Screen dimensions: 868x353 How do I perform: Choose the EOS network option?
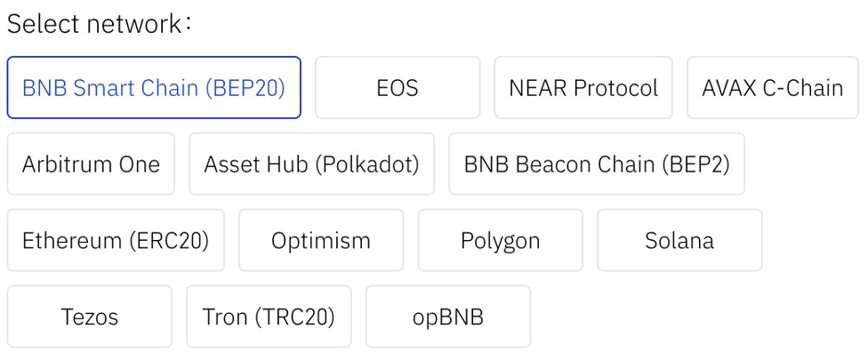coord(398,87)
